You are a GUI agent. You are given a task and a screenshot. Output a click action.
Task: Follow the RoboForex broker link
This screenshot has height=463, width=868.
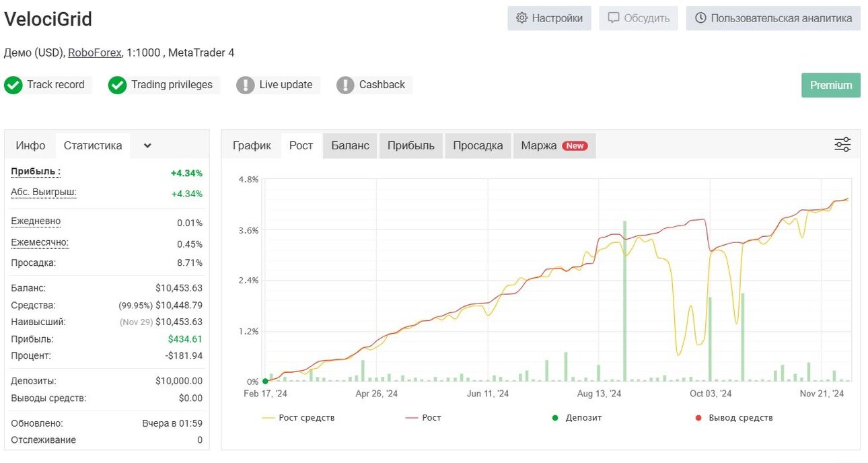tap(95, 52)
